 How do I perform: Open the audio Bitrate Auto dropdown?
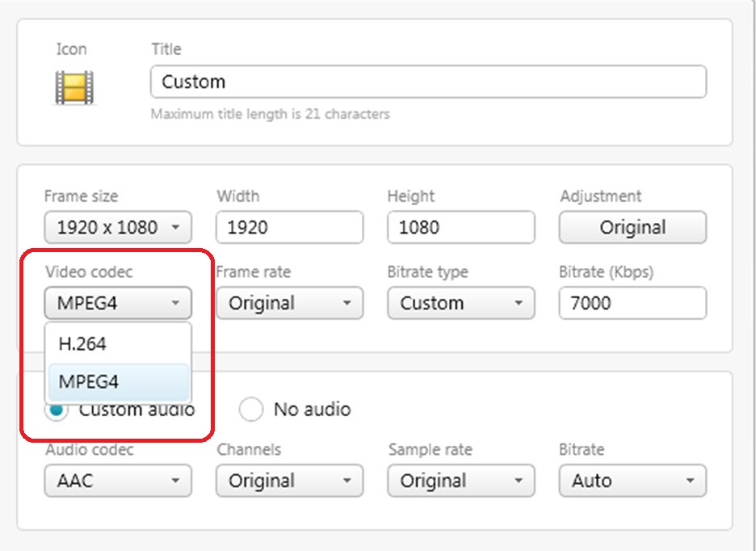coord(632,481)
